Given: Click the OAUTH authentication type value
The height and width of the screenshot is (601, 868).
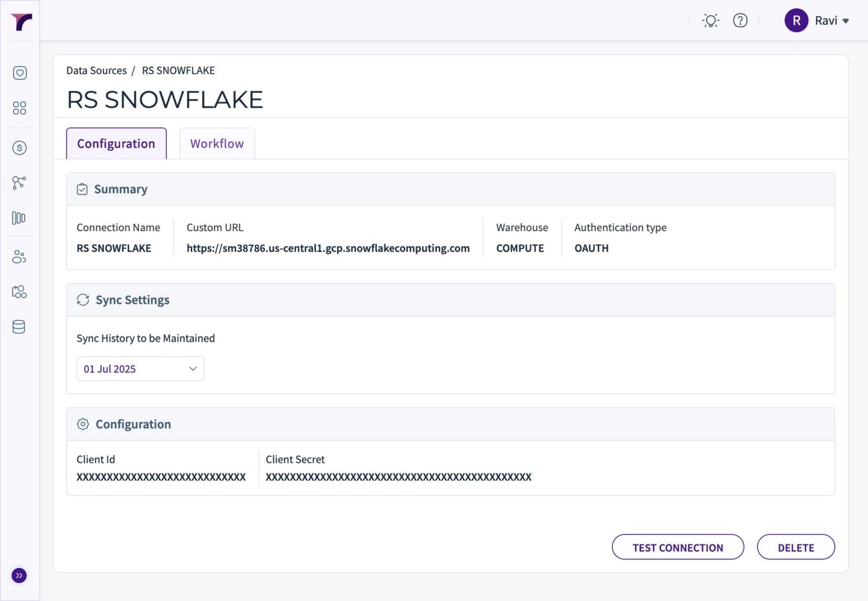Looking at the screenshot, I should (x=591, y=248).
